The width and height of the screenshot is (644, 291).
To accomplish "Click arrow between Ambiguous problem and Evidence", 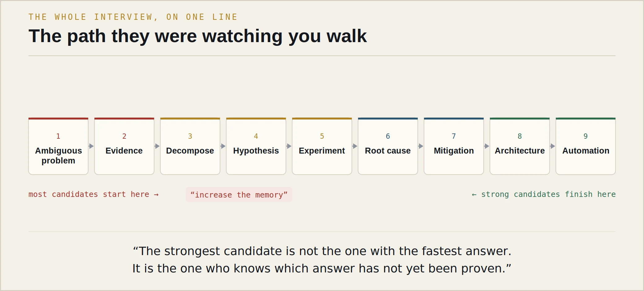I will coord(91,146).
